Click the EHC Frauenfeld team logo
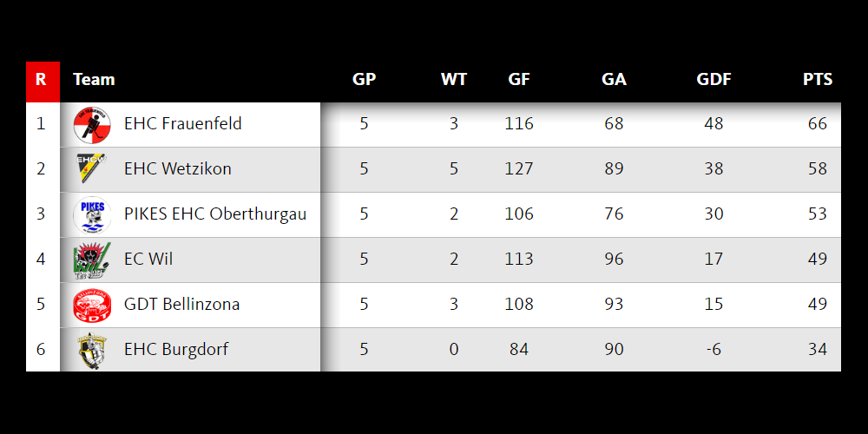This screenshot has width=868, height=434. pos(92,124)
